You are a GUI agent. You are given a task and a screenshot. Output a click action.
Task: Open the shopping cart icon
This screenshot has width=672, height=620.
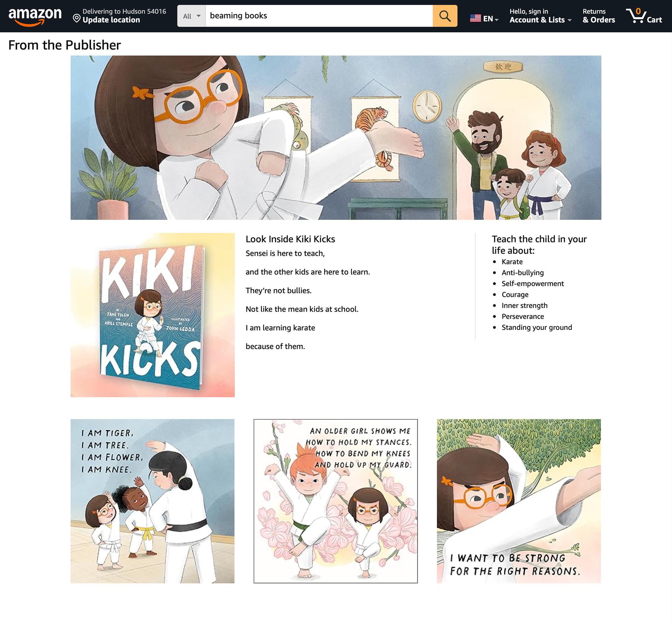click(x=635, y=16)
